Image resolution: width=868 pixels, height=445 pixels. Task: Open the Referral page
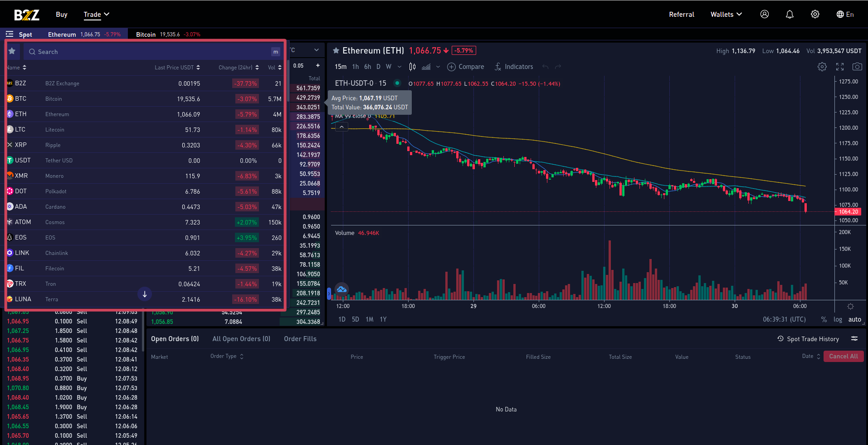[682, 15]
